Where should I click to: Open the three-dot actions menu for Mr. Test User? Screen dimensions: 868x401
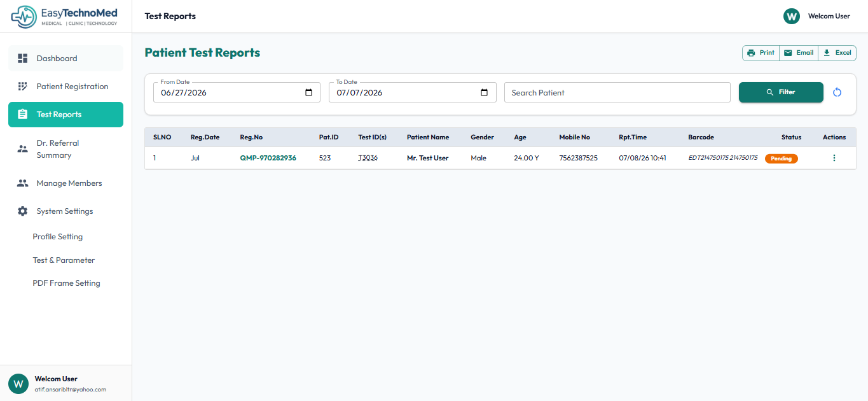834,158
